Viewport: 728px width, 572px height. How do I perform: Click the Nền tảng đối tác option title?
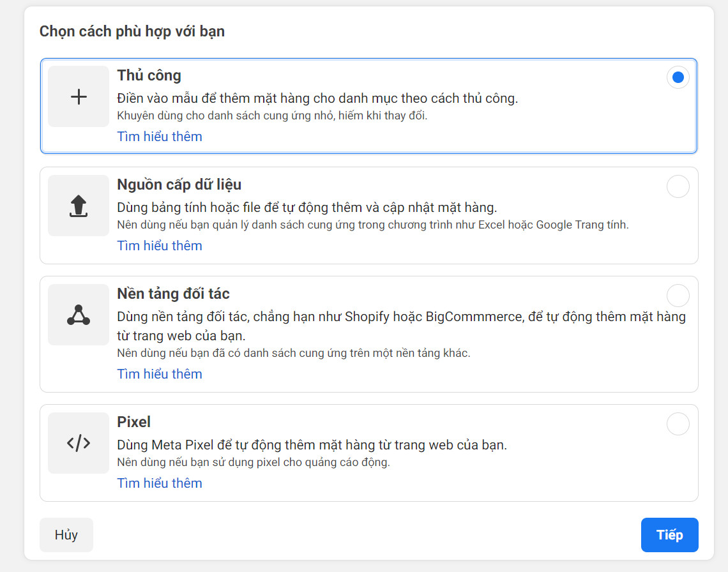[173, 294]
